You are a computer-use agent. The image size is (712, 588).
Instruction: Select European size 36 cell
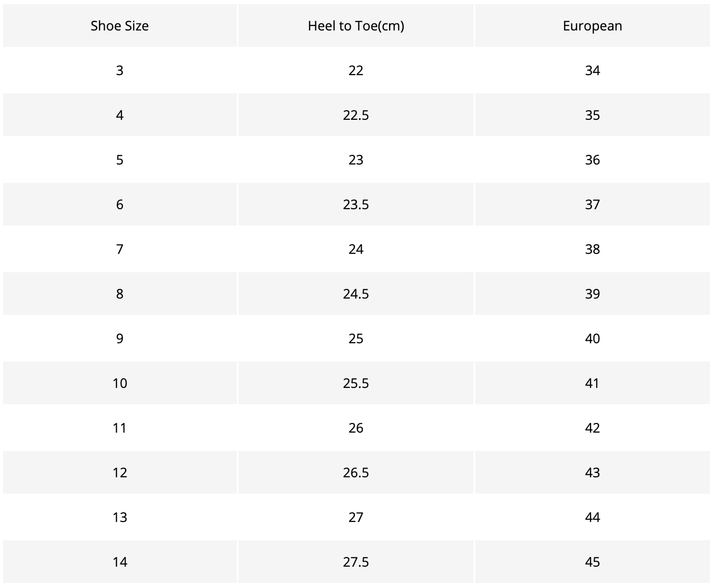[592, 160]
